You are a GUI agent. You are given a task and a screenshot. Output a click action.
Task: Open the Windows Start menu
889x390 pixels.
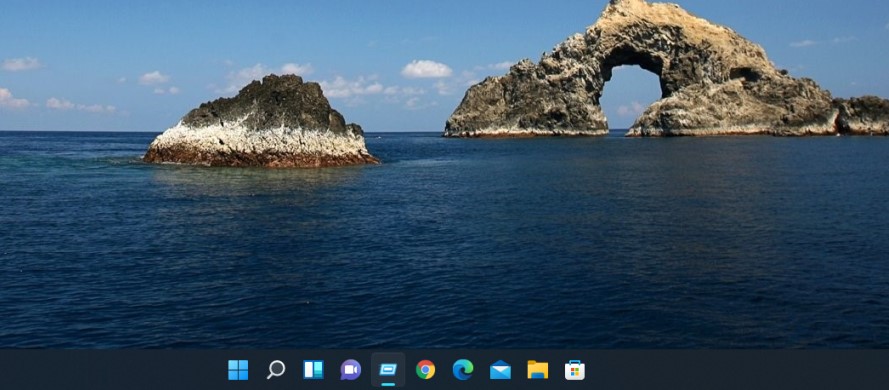click(238, 370)
